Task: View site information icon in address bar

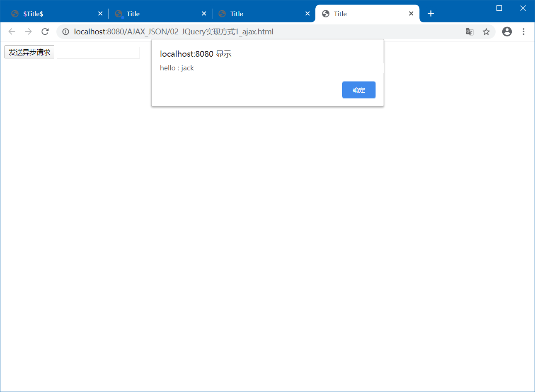Action: point(65,32)
